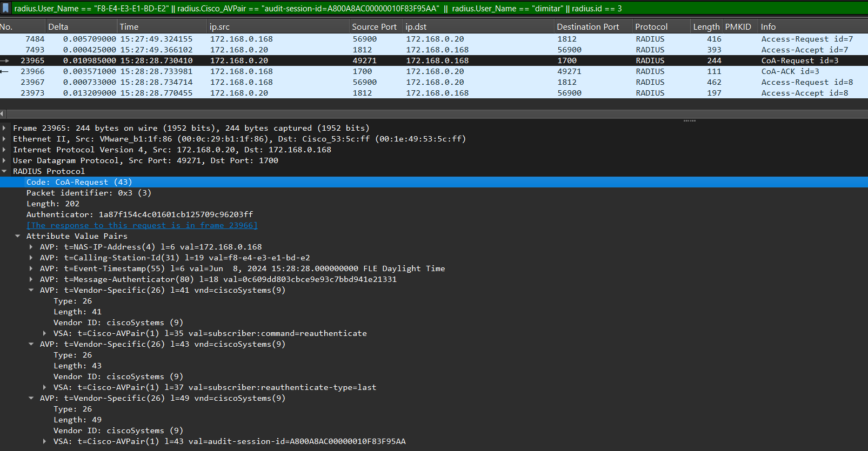Click in the display filter expression field

(432, 9)
